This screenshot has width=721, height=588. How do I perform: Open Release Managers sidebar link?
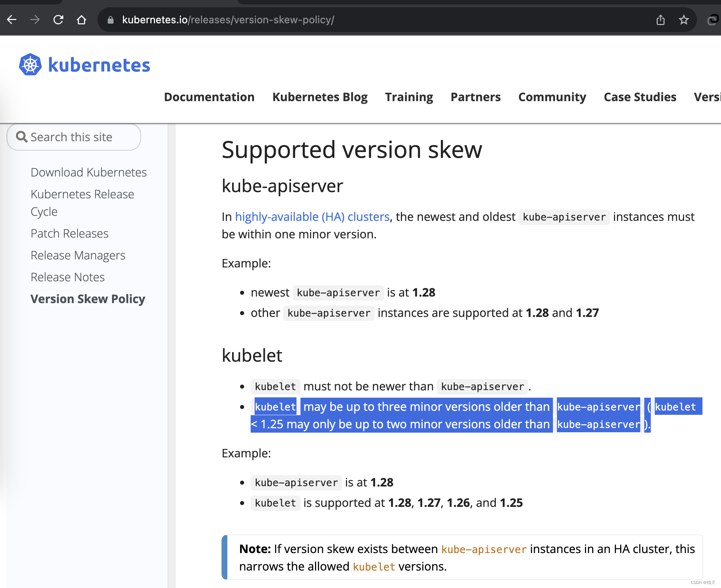tap(78, 255)
